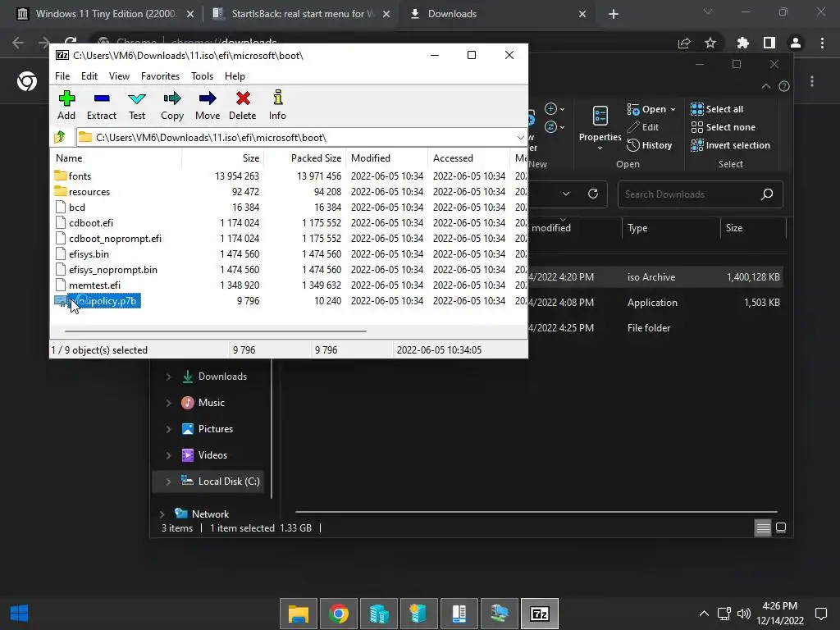
Task: Open Chrome profile icon
Action: tap(796, 43)
